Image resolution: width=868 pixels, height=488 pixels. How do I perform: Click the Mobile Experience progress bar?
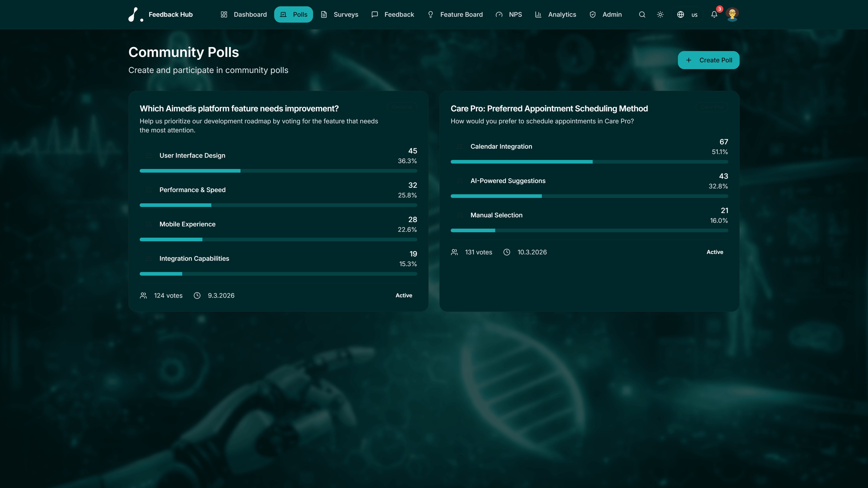(x=278, y=239)
